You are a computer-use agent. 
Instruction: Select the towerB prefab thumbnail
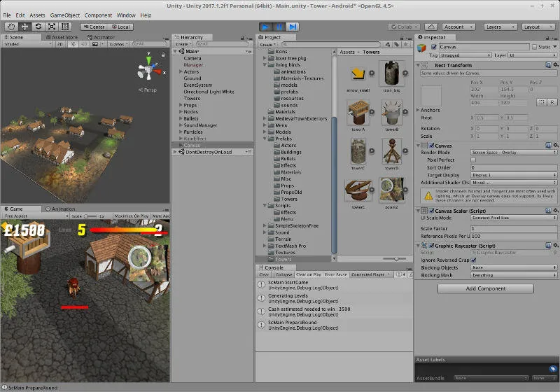tap(392, 113)
